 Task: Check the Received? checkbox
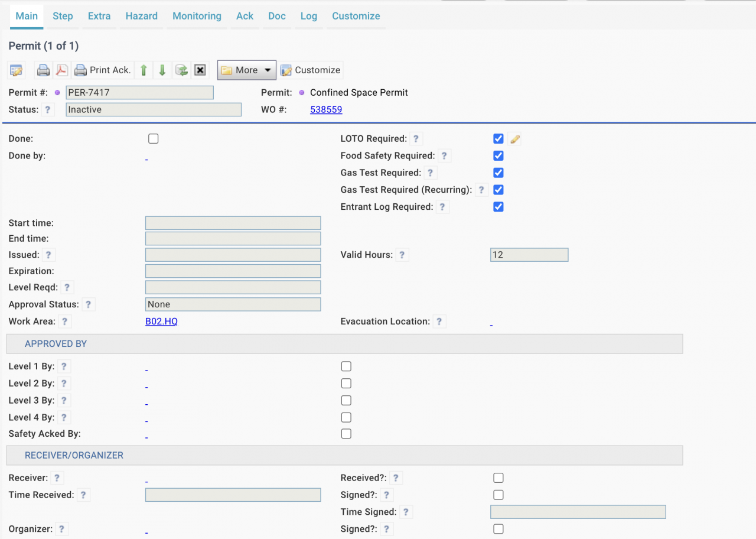(x=498, y=478)
